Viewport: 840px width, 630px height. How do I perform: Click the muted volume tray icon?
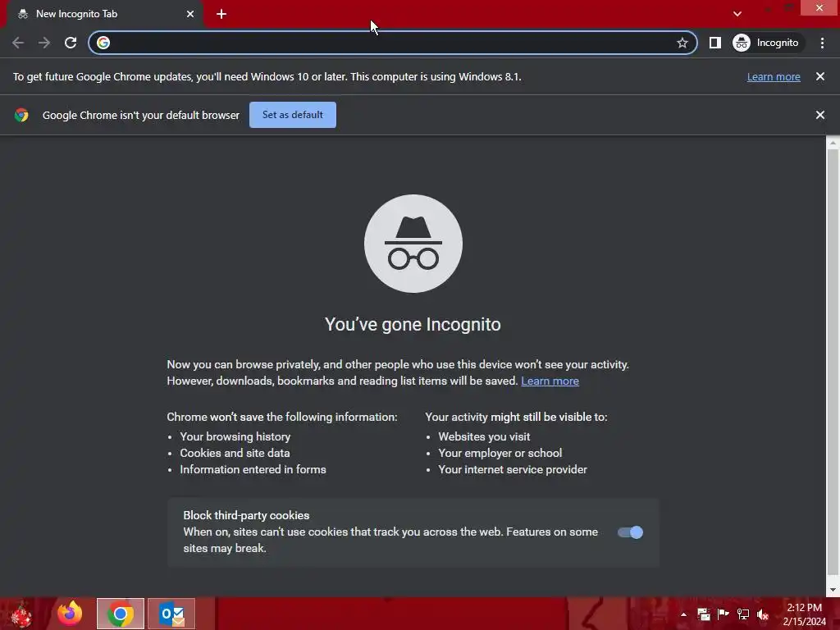click(763, 614)
